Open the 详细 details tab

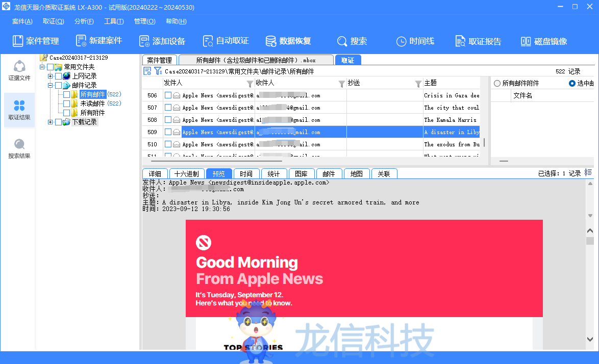click(x=155, y=174)
